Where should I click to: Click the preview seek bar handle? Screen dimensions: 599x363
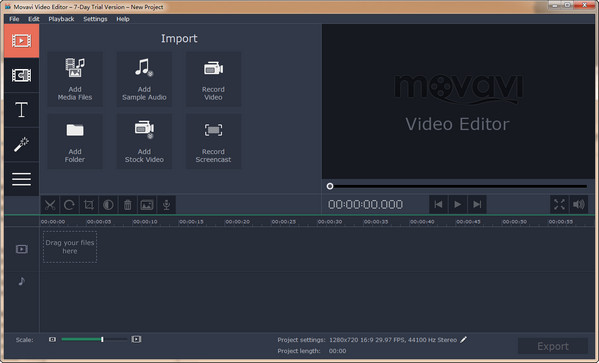[330, 186]
